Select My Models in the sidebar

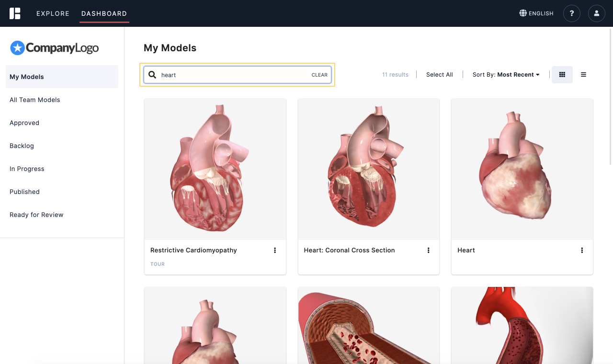point(62,77)
